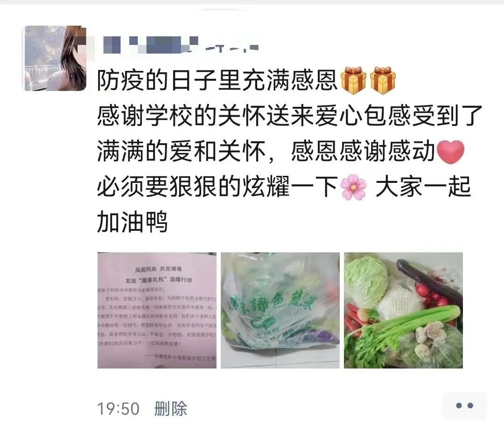Tap the text 加油鸭
The height and width of the screenshot is (431, 504).
(133, 222)
